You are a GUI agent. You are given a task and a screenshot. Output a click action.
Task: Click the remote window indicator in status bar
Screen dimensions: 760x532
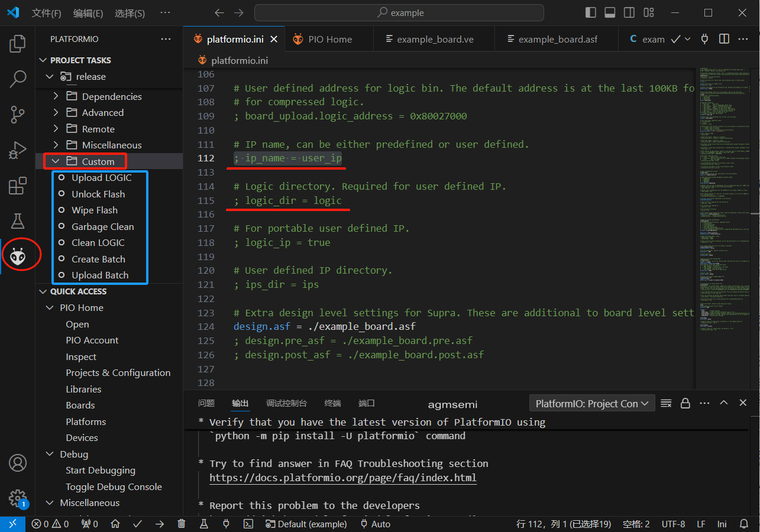12,524
